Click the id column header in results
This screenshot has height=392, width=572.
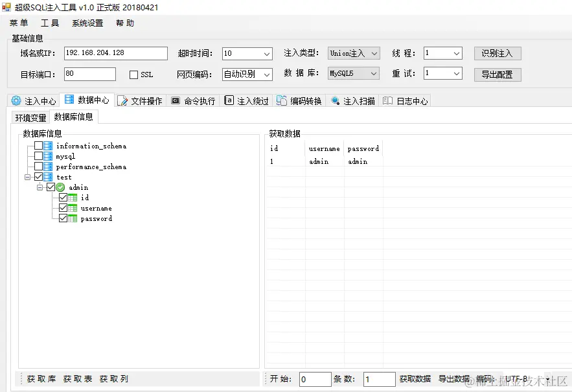click(x=286, y=148)
